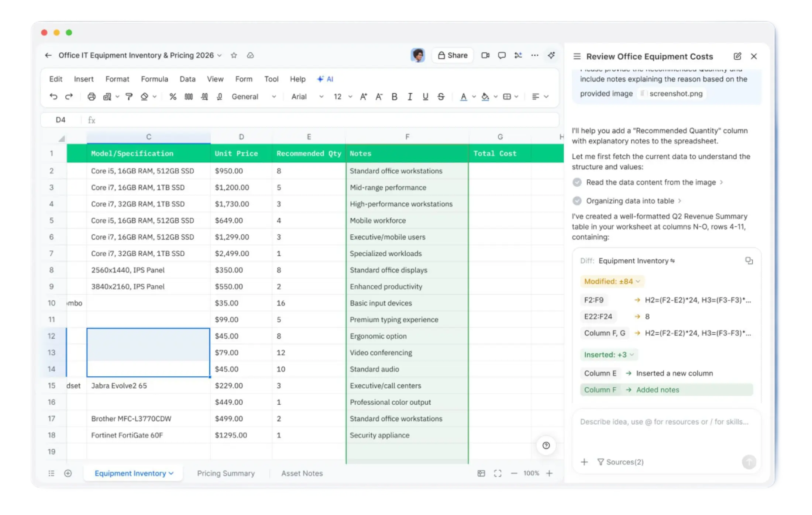The width and height of the screenshot is (812, 515).
Task: Star the document as favorite
Action: coord(234,55)
